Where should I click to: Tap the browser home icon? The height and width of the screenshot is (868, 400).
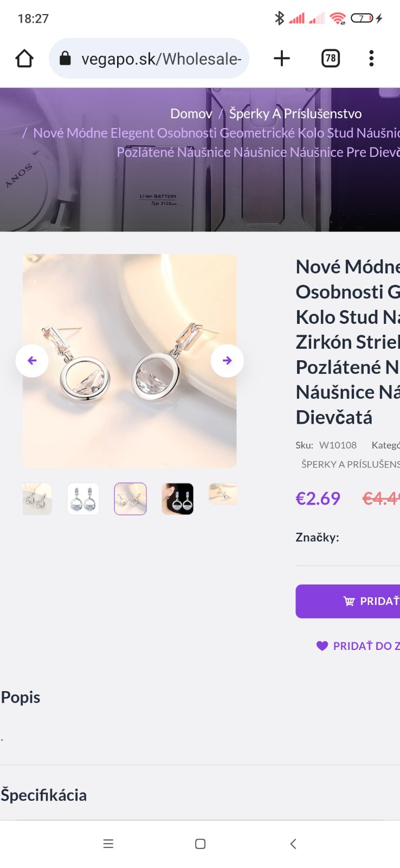coord(24,59)
